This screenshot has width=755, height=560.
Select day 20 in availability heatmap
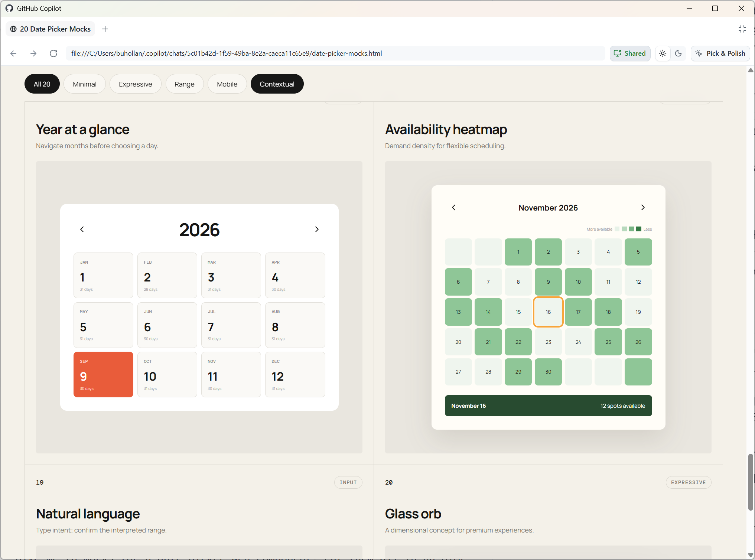458,342
